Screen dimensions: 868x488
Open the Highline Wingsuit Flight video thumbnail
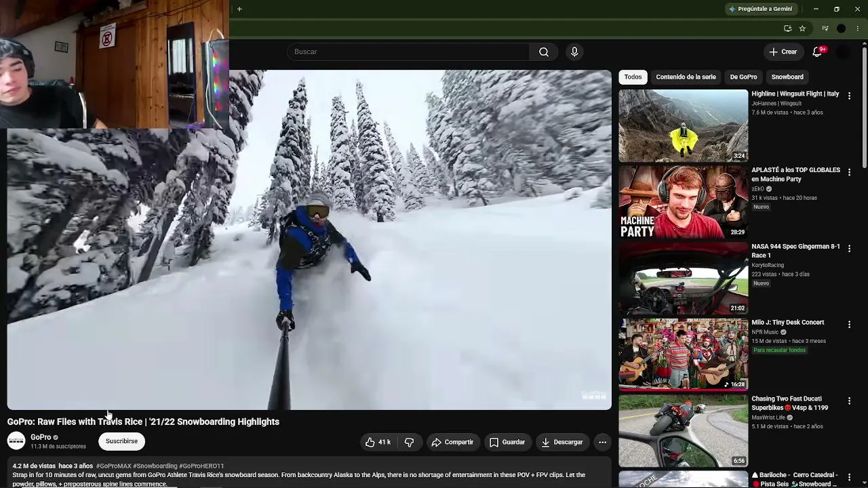(684, 125)
